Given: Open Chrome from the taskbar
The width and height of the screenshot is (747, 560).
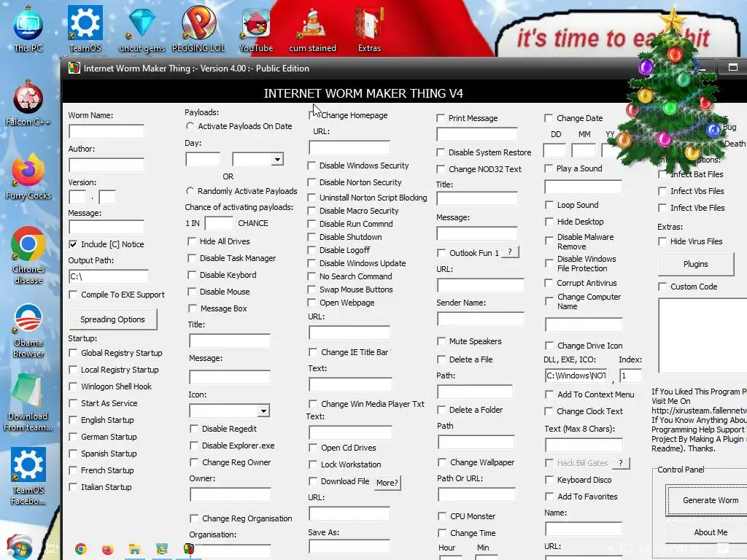Looking at the screenshot, I should [x=81, y=550].
